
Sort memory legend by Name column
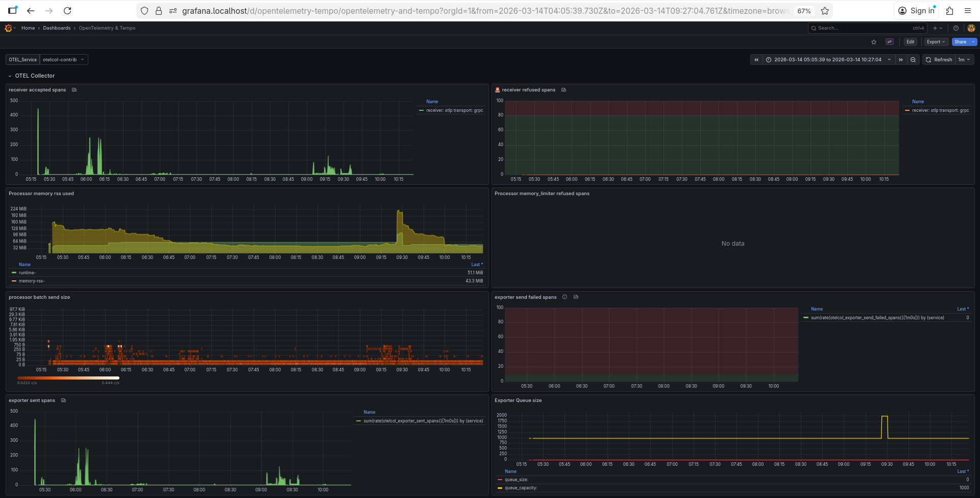(x=24, y=265)
